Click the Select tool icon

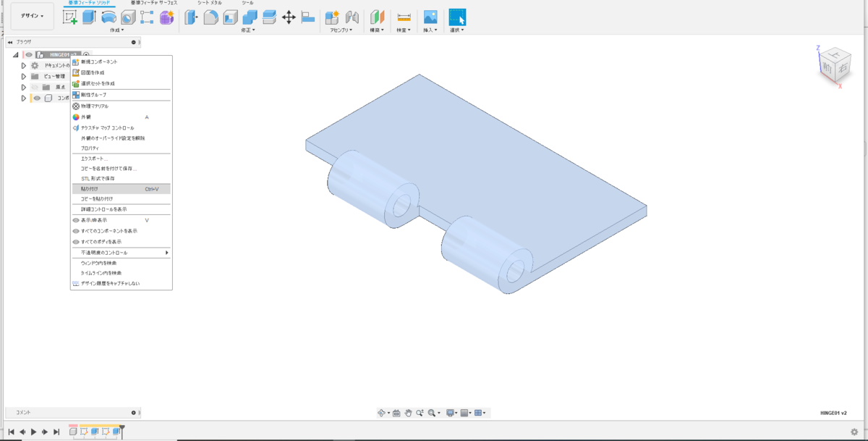pyautogui.click(x=457, y=17)
